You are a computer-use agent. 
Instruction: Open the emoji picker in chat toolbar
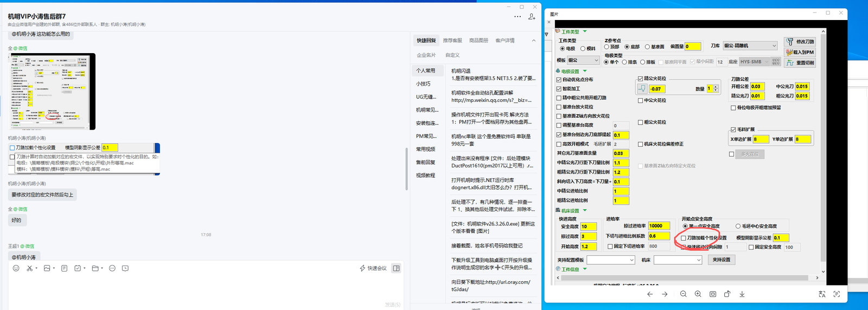click(x=16, y=268)
